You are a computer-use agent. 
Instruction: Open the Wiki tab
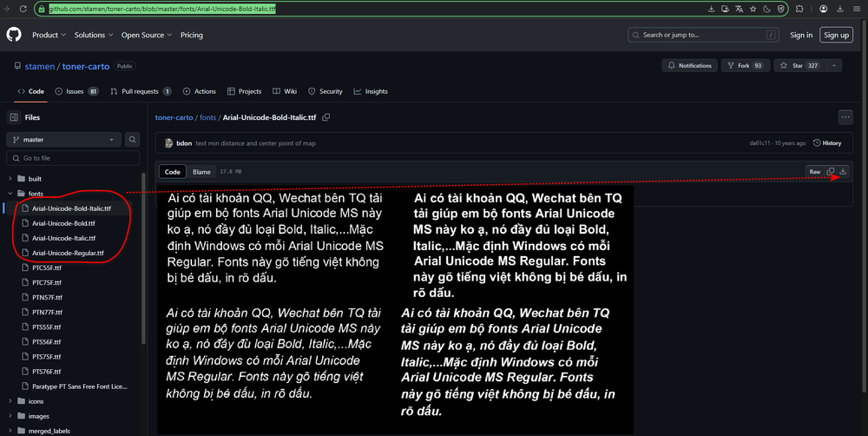(285, 91)
